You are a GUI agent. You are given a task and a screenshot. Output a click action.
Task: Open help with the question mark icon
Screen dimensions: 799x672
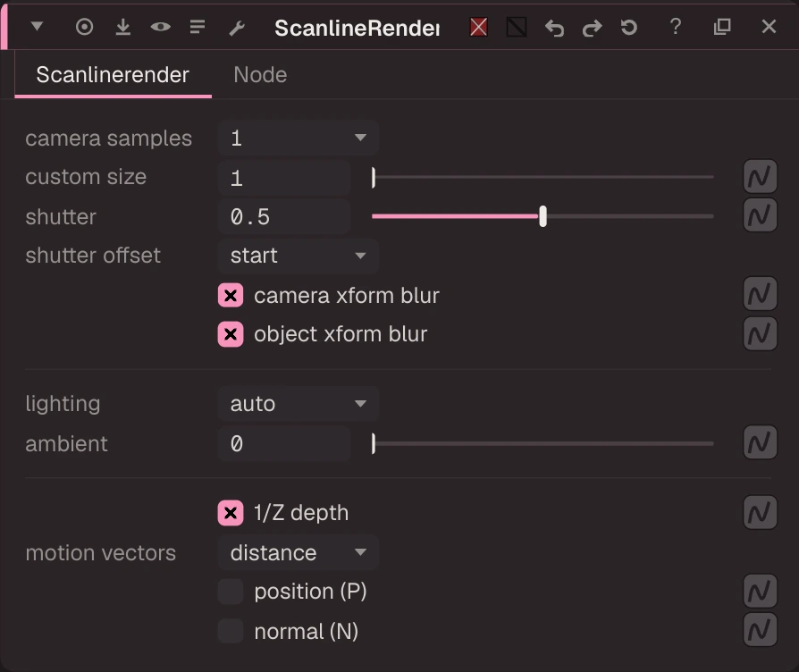tap(676, 27)
